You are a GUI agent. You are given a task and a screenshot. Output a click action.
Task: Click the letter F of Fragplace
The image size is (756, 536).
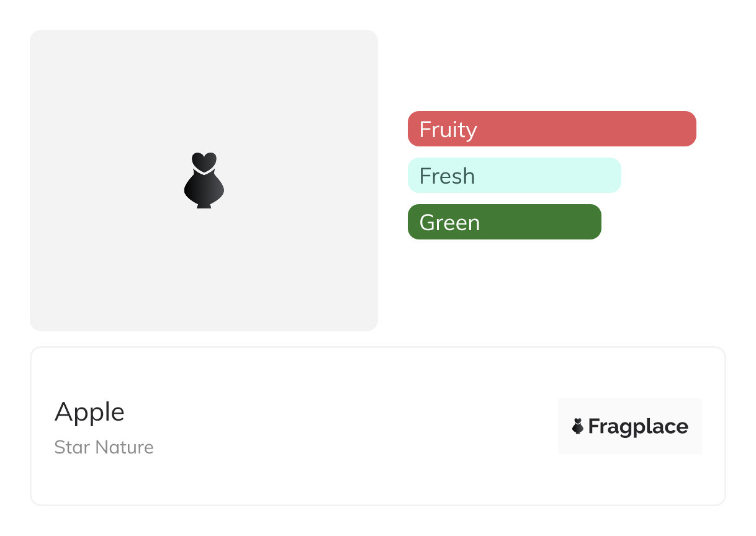point(594,427)
